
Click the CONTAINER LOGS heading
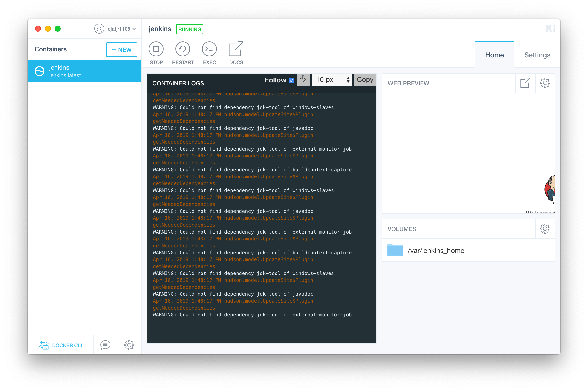click(x=178, y=83)
